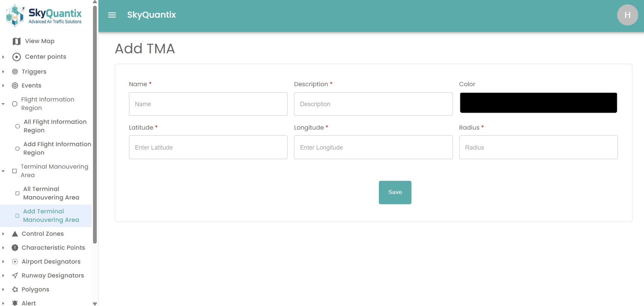Expand the Triggers menu arrow
This screenshot has width=644, height=306.
pyautogui.click(x=3, y=72)
